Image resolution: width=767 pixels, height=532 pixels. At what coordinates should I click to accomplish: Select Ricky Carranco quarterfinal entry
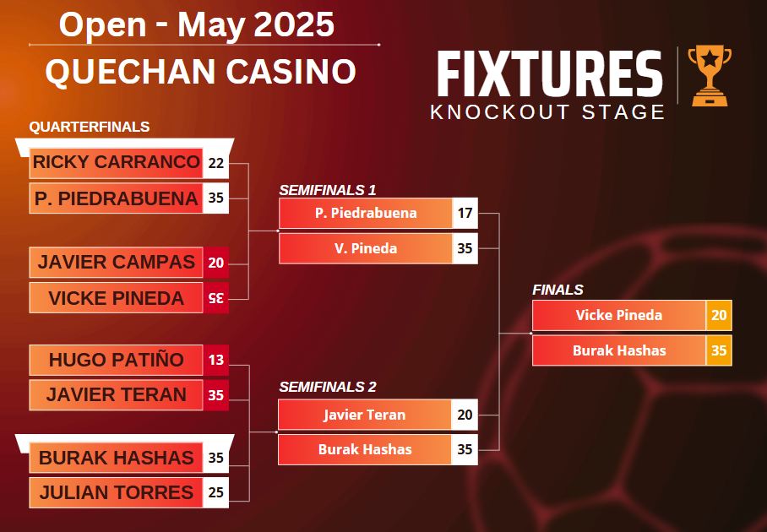pos(117,163)
